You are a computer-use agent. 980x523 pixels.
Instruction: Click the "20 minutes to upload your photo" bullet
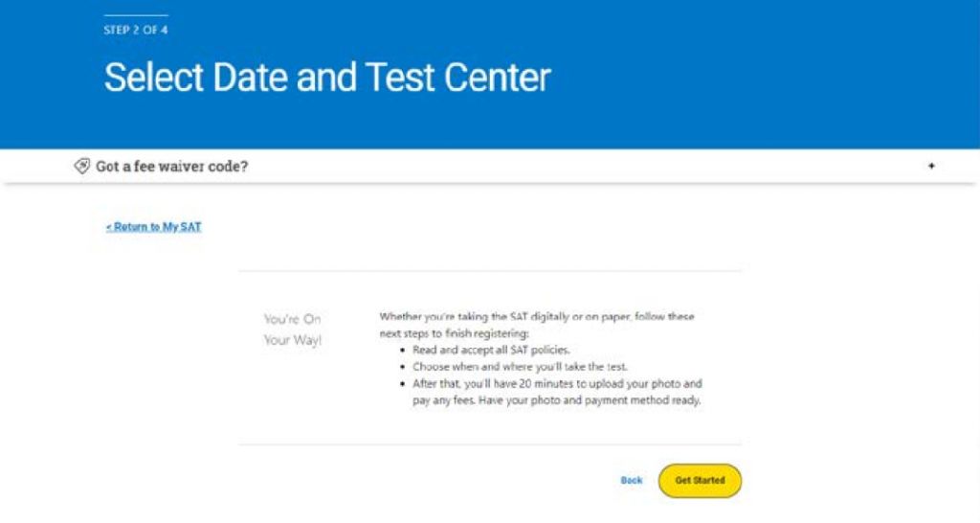558,383
